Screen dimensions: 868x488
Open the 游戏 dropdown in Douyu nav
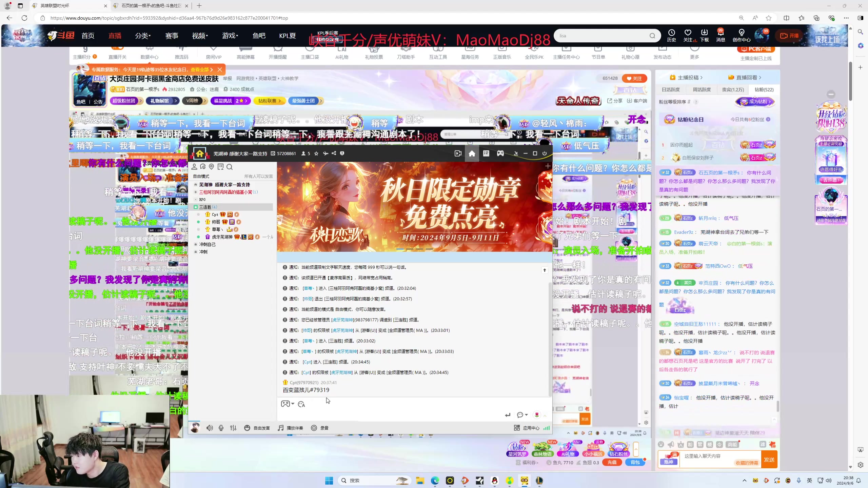pyautogui.click(x=230, y=36)
